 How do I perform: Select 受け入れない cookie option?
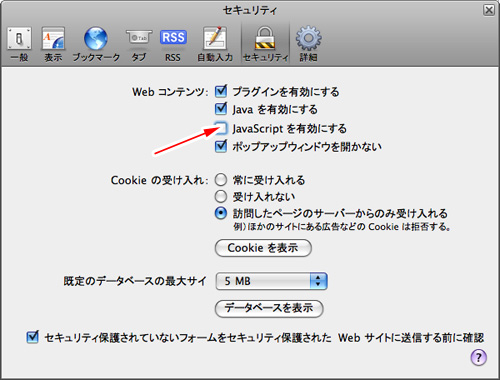[x=221, y=196]
